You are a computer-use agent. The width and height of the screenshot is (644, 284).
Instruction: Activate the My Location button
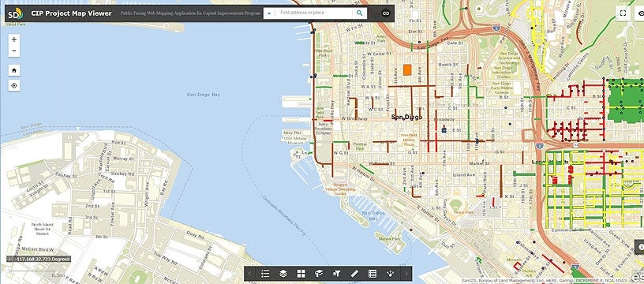(x=14, y=86)
